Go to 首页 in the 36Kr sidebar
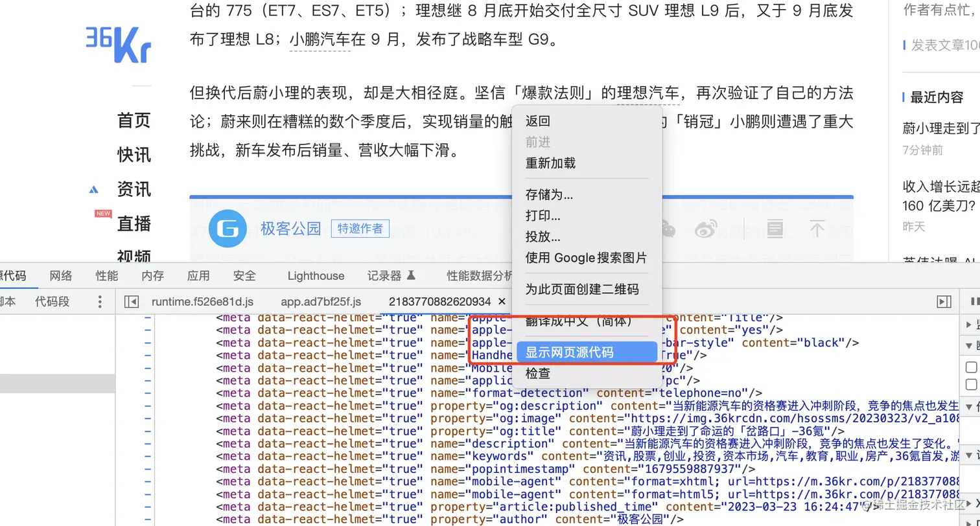The width and height of the screenshot is (980, 526). [x=134, y=120]
